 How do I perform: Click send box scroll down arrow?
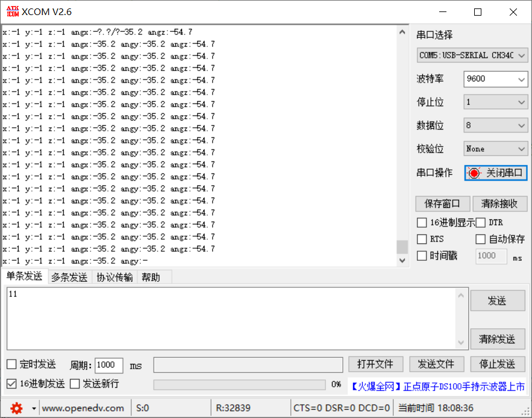click(461, 342)
